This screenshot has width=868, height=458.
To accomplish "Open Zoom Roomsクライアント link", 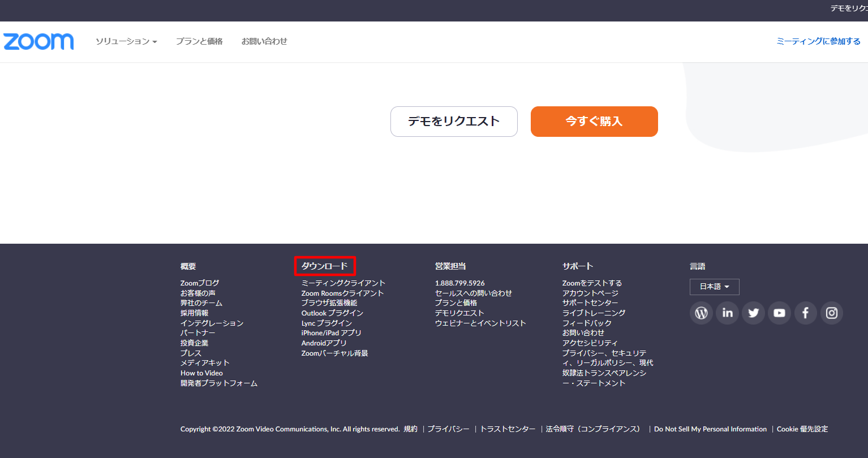I will (343, 293).
